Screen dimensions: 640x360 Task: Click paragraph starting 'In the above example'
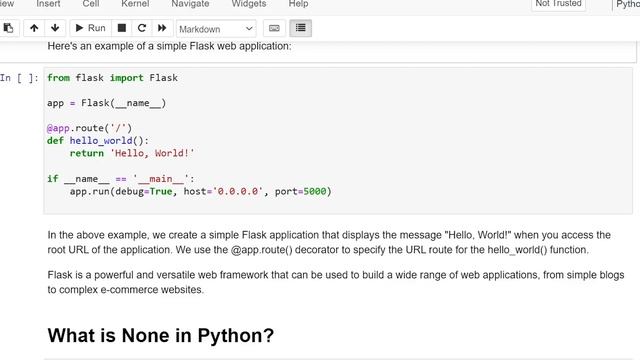pos(329,242)
